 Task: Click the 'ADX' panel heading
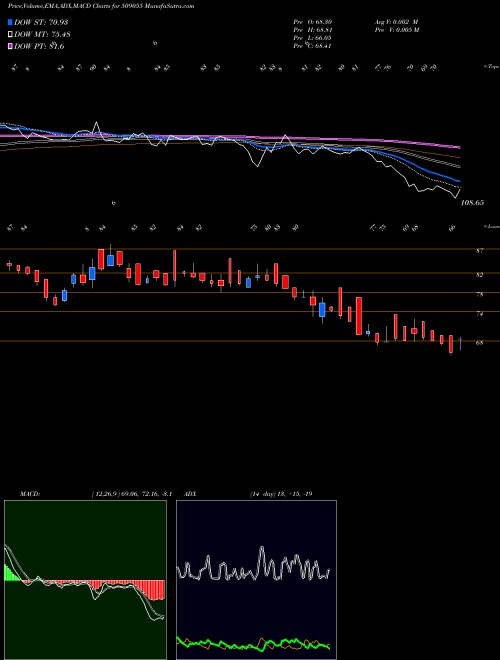click(191, 494)
